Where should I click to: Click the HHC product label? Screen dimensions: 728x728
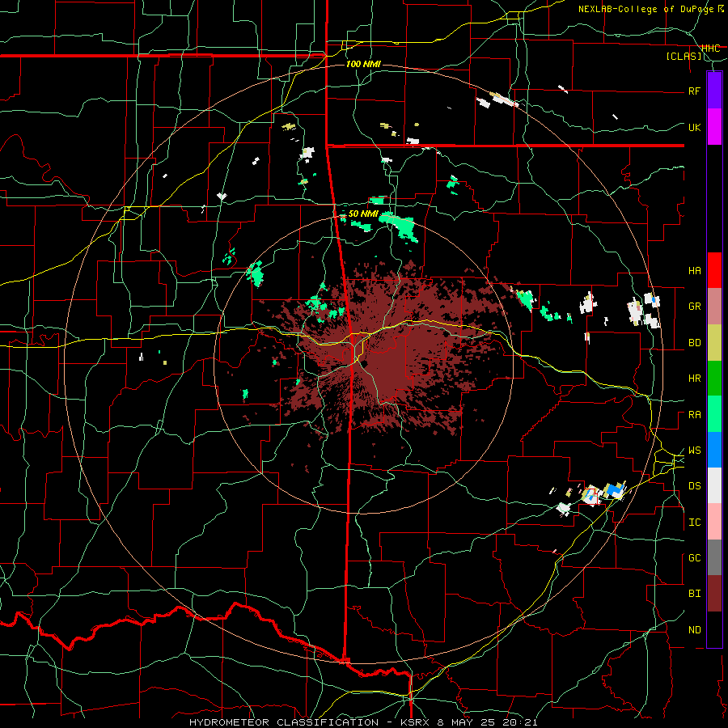711,49
